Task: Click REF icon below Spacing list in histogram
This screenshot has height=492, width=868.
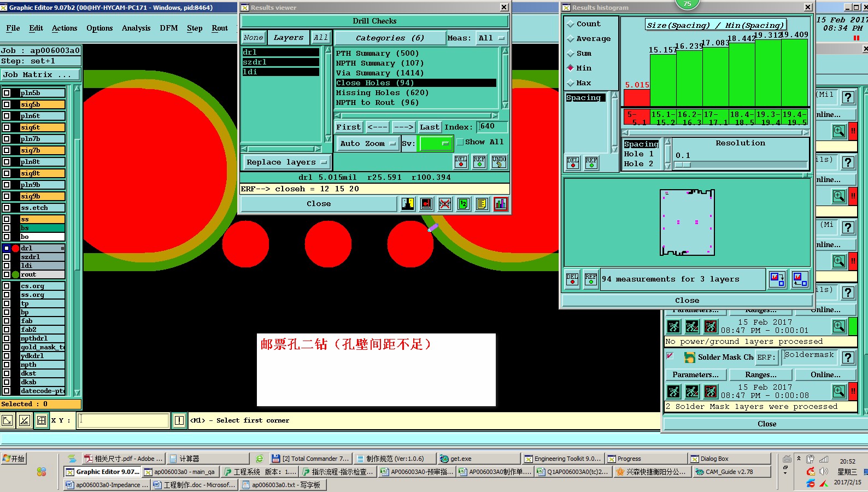Action: (x=591, y=163)
